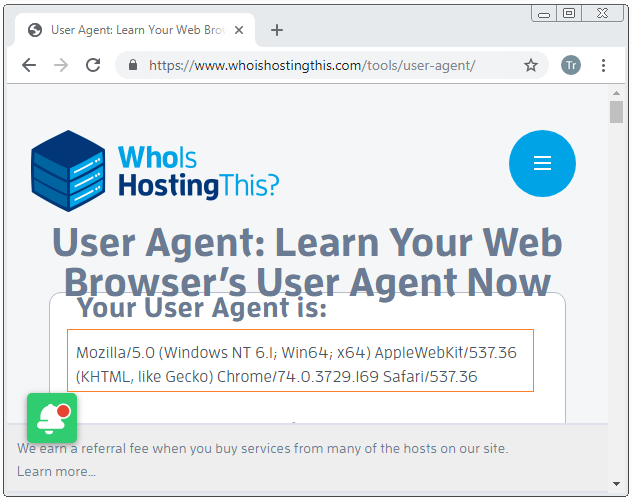Click the WhoIsHostingThis server cube logo
This screenshot has width=632, height=500.
click(68, 170)
